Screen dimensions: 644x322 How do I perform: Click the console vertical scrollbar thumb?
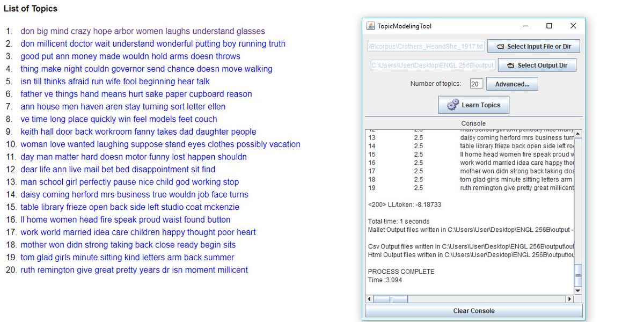pyautogui.click(x=578, y=275)
